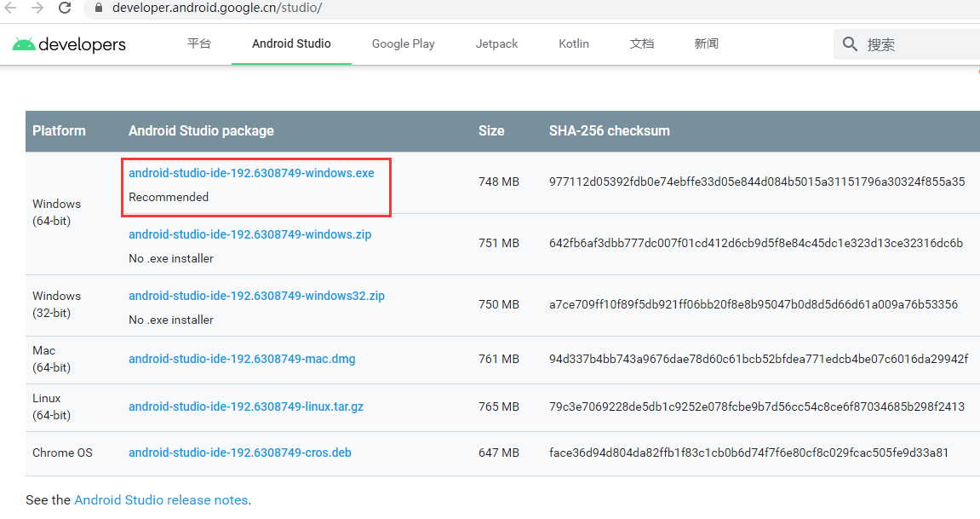980x519 pixels.
Task: Open the 新闻 nav tab
Action: tap(706, 43)
